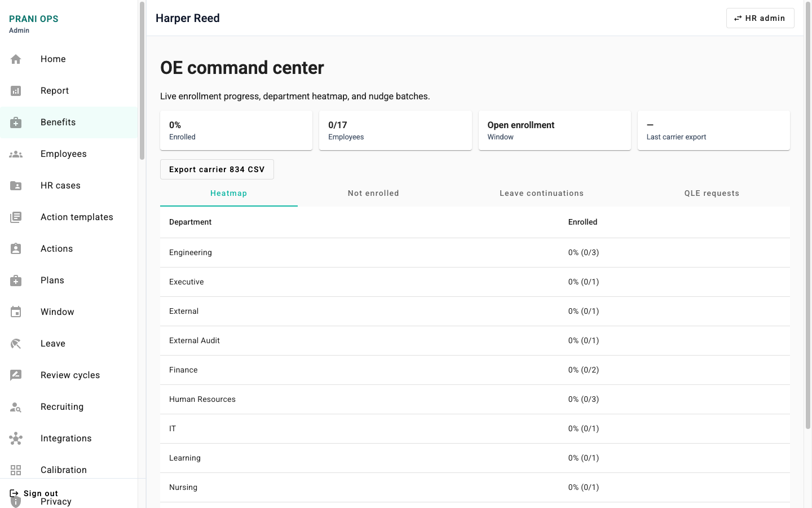Select the Employees group icon
Screen dimensions: 812x508
[x=16, y=154]
